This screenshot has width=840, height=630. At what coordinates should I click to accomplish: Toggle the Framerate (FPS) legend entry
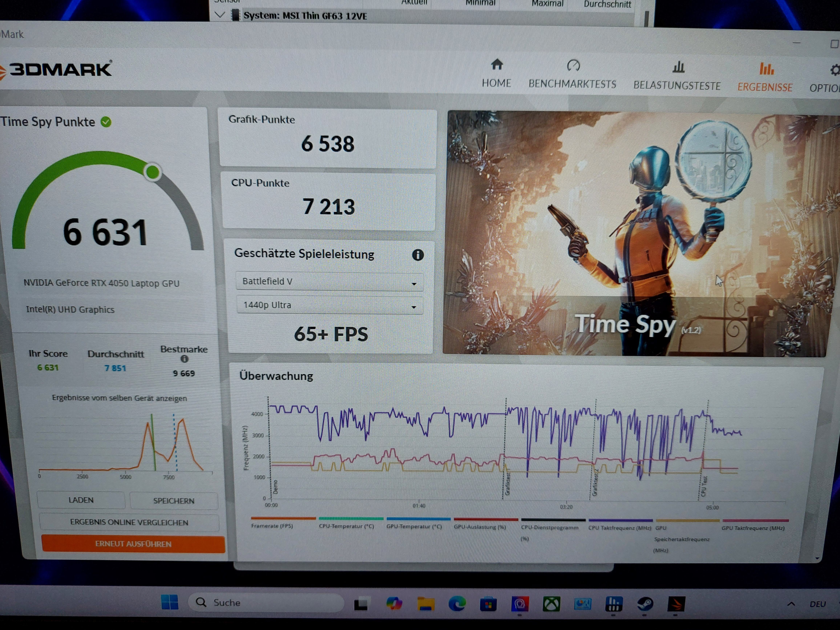click(272, 526)
